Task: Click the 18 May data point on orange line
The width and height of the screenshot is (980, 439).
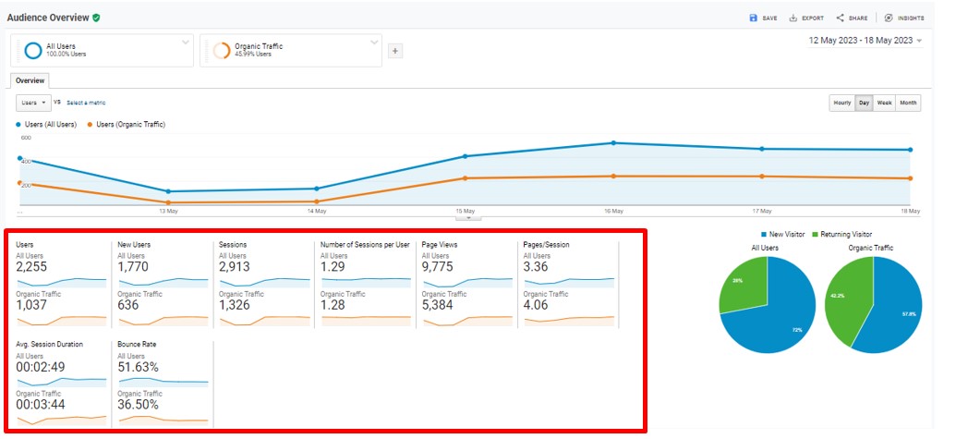Action: point(910,178)
